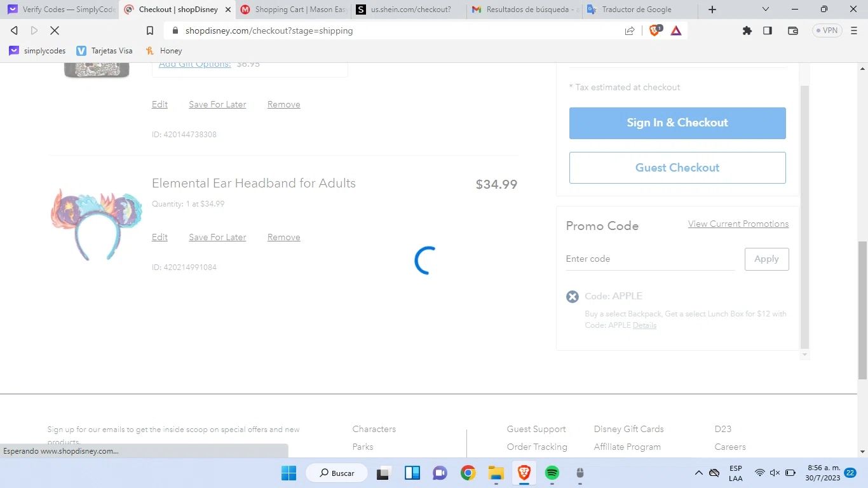The image size is (868, 488).
Task: Open the Elemental Ear Headband for Adults title
Action: point(254,183)
